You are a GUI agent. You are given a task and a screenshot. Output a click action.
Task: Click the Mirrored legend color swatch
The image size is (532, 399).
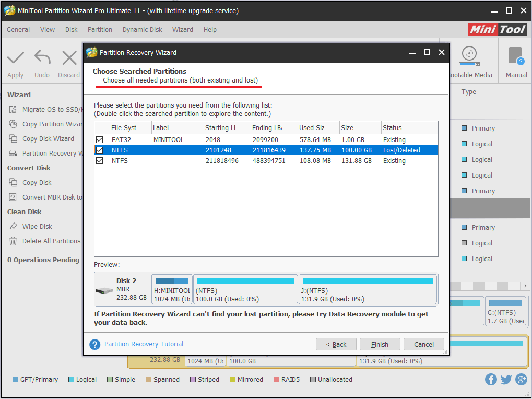click(232, 379)
